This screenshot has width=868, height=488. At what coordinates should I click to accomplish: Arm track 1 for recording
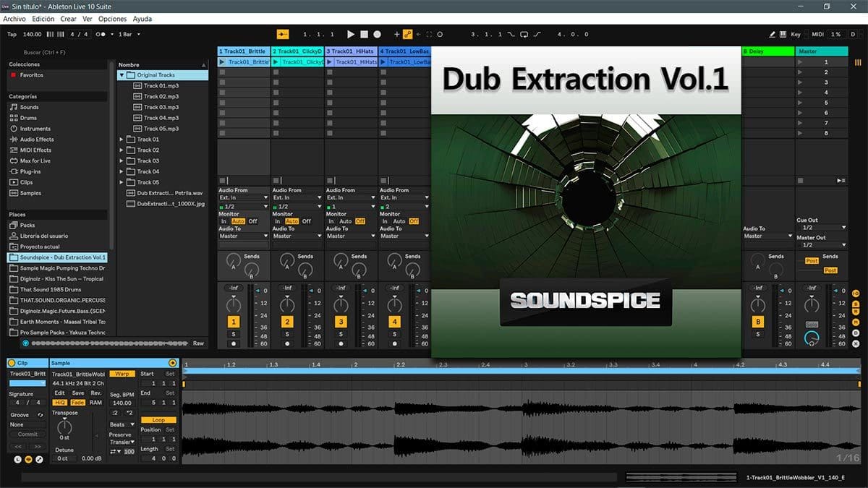coord(234,344)
